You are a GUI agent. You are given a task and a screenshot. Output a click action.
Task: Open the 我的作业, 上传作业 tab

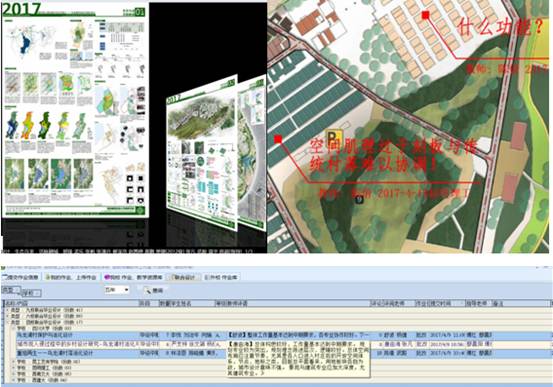(x=72, y=277)
